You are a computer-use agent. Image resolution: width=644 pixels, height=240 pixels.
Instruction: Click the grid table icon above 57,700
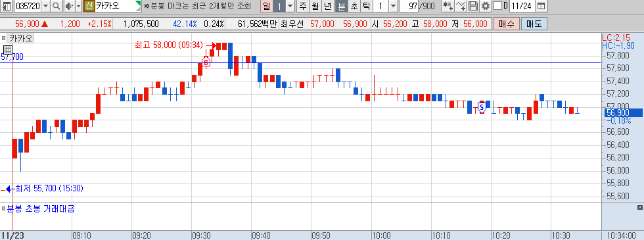point(8,50)
